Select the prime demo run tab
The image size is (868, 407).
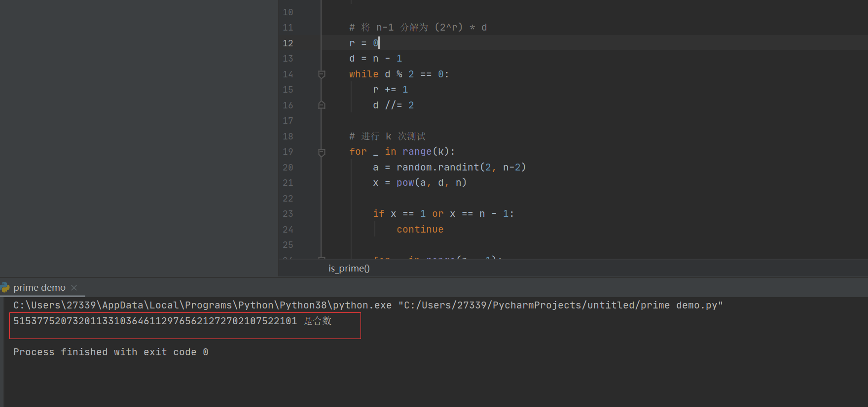coord(39,288)
